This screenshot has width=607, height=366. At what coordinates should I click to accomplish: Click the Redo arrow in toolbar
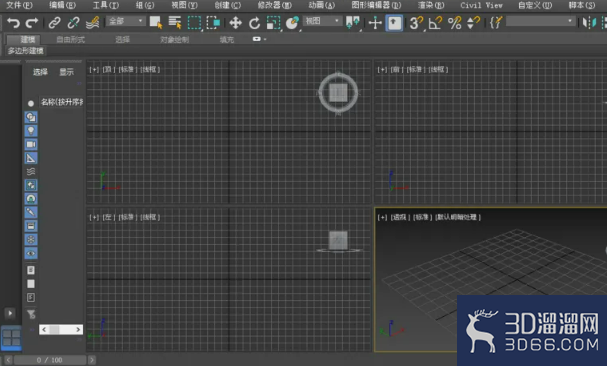pos(32,23)
